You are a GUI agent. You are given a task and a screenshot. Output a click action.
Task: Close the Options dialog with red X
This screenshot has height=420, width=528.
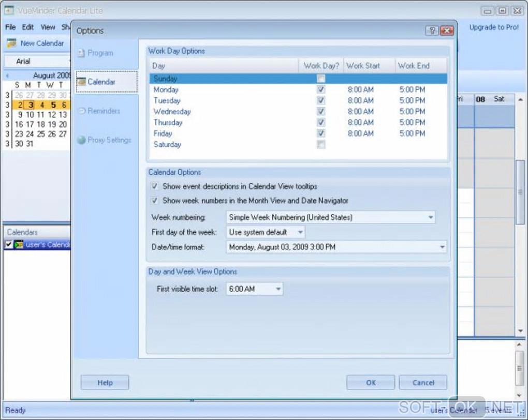(x=447, y=31)
